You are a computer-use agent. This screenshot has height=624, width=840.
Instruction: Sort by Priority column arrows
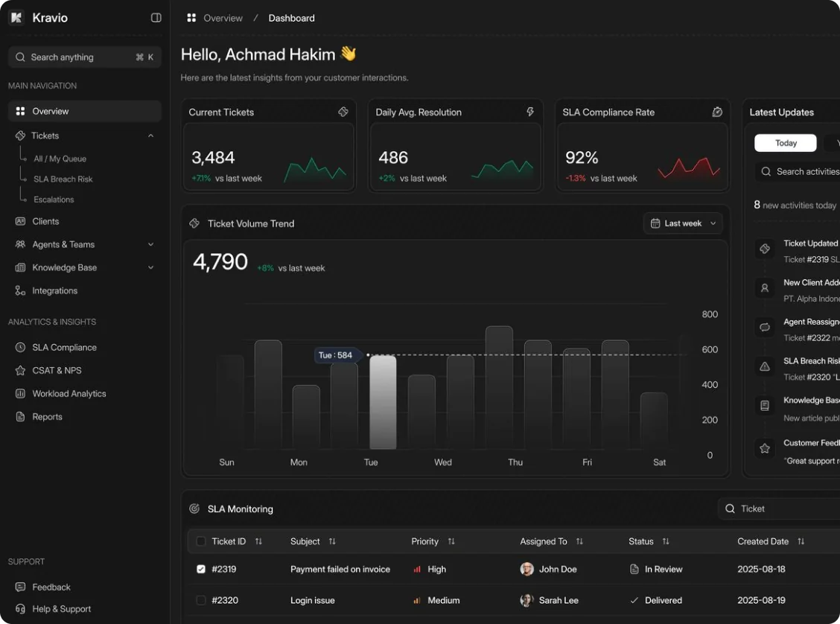(451, 541)
